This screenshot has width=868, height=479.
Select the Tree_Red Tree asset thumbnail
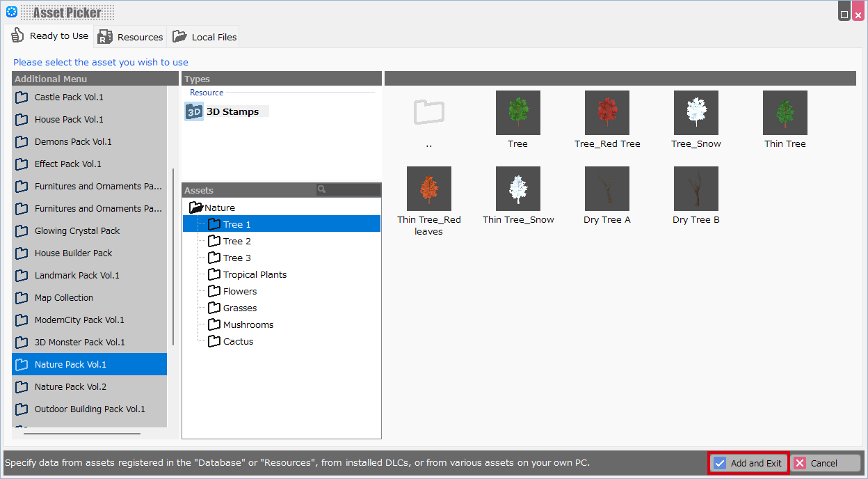point(606,113)
